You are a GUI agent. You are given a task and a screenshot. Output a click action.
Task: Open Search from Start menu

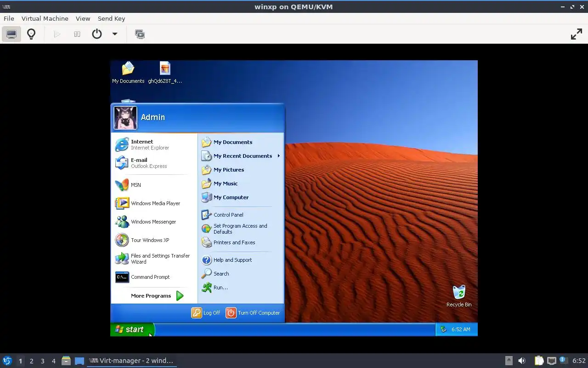241,274
